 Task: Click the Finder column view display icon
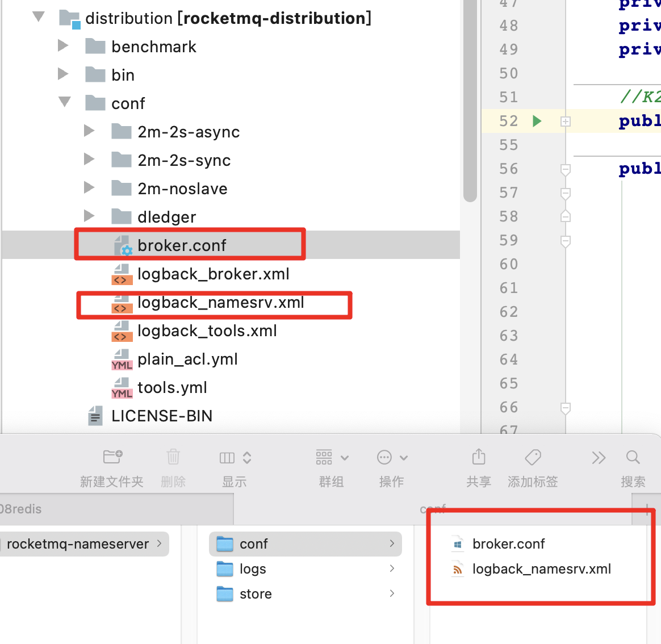[x=227, y=458]
